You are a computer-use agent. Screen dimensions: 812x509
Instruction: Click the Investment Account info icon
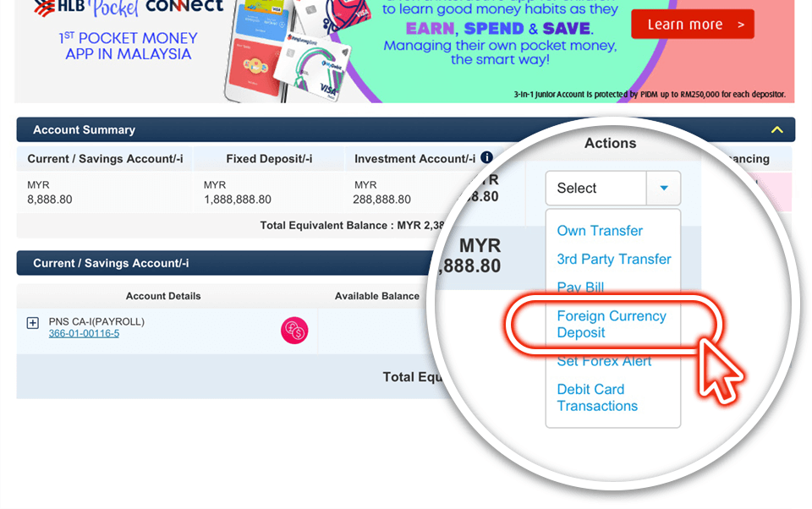click(x=486, y=157)
